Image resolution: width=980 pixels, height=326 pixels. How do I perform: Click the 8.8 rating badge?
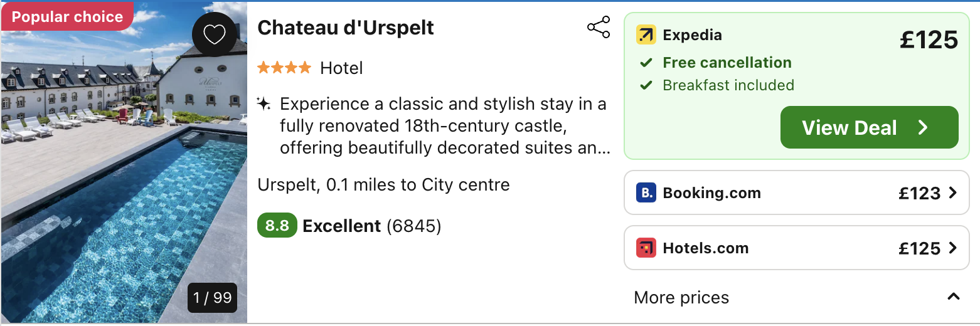(277, 226)
